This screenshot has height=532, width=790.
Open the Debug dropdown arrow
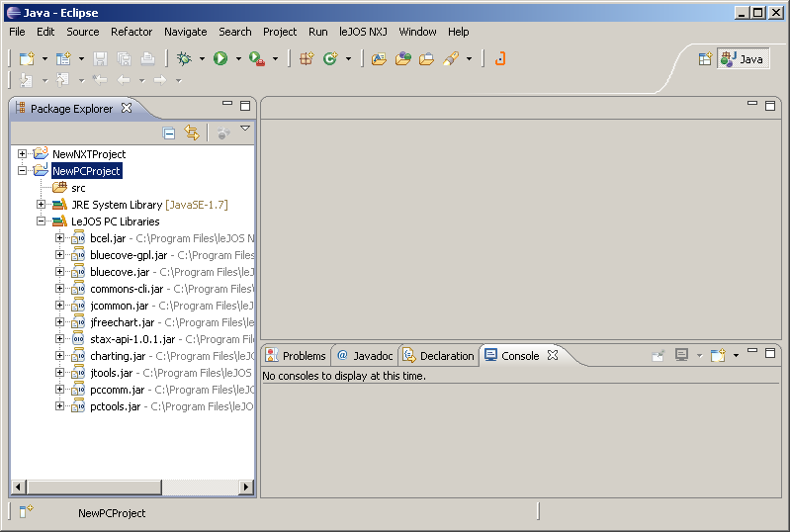202,59
